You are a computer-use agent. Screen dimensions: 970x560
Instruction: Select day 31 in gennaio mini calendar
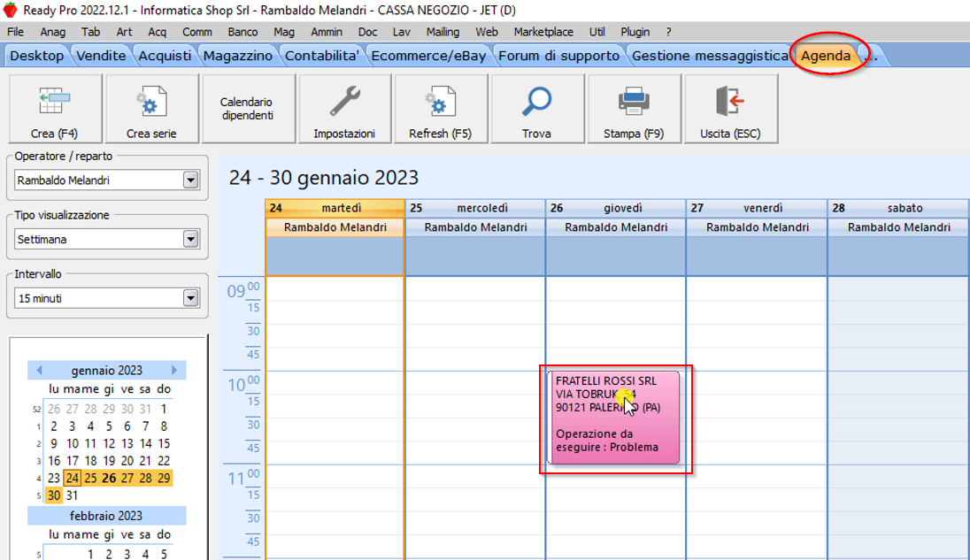[x=73, y=495]
